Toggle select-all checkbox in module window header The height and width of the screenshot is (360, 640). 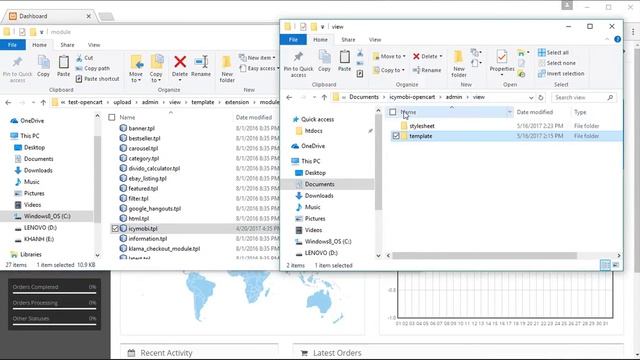[x=112, y=118]
